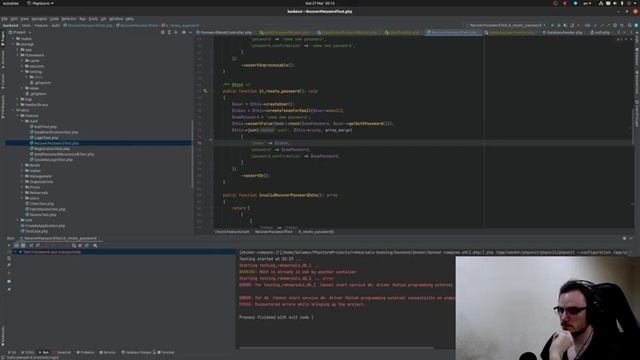640x360 pixels.
Task: Collapse the framework folder
Action: coord(18,55)
